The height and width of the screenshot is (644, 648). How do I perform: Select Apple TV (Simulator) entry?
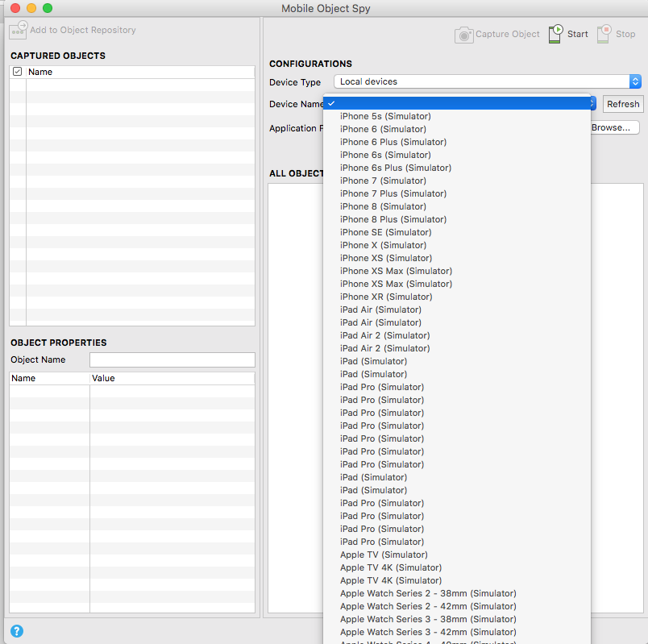click(457, 555)
